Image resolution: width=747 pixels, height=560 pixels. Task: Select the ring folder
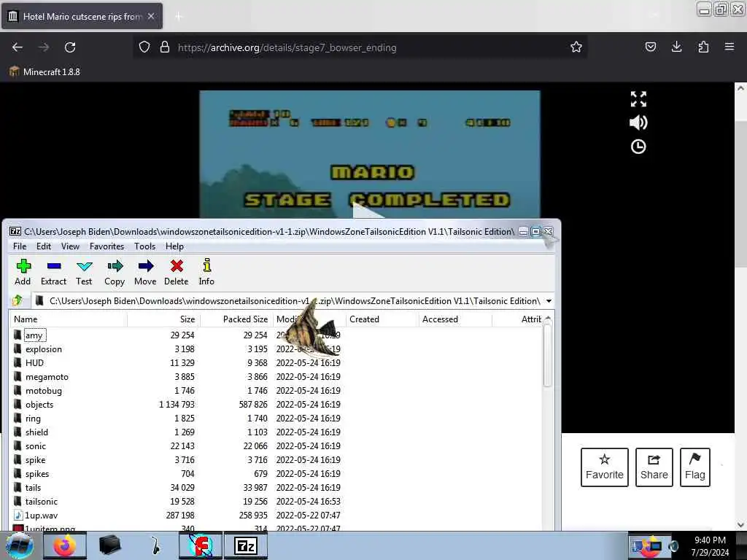pos(33,418)
